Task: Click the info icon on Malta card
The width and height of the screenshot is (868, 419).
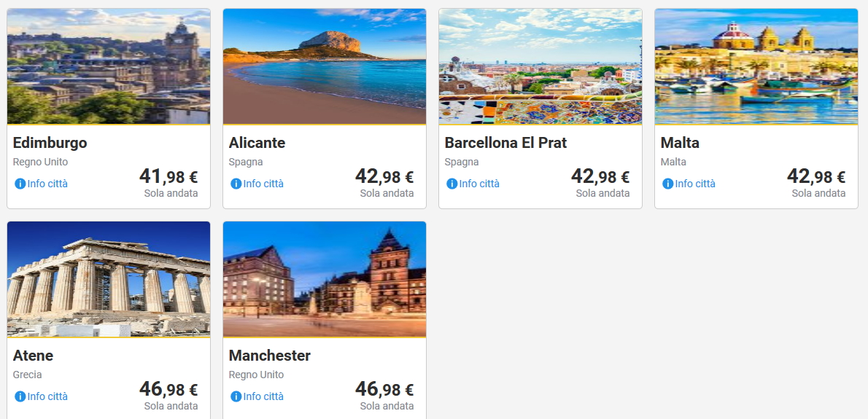Action: point(668,184)
